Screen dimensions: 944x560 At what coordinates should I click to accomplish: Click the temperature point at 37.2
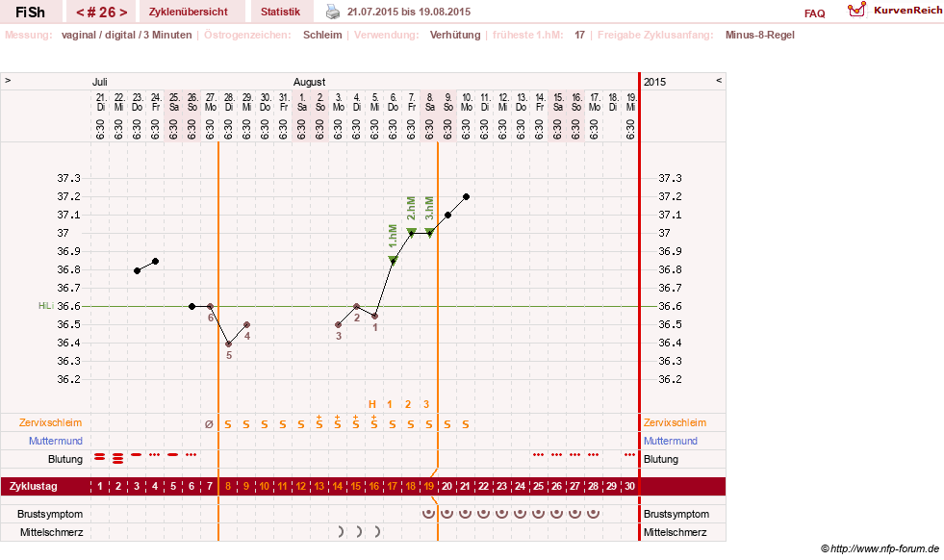(466, 197)
